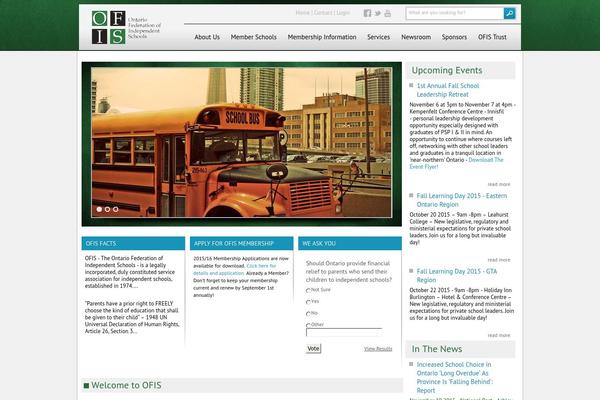Open the OFIS Facebook page icon
Image resolution: width=600 pixels, height=400 pixels.
(x=367, y=13)
